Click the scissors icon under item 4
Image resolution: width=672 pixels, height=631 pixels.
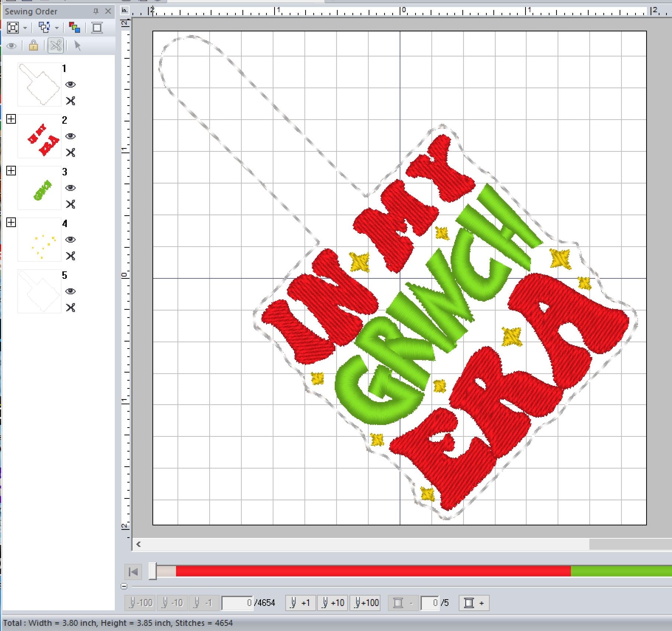click(x=70, y=256)
